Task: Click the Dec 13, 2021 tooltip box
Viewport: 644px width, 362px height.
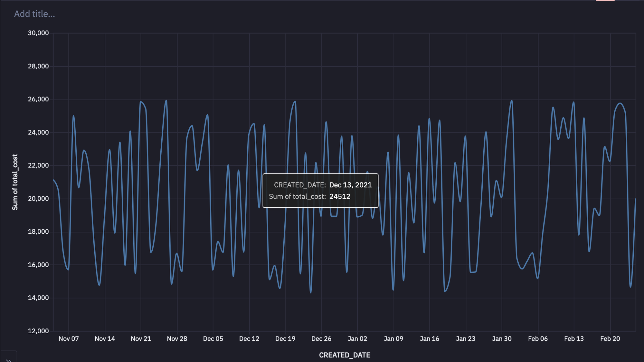Action: 320,191
